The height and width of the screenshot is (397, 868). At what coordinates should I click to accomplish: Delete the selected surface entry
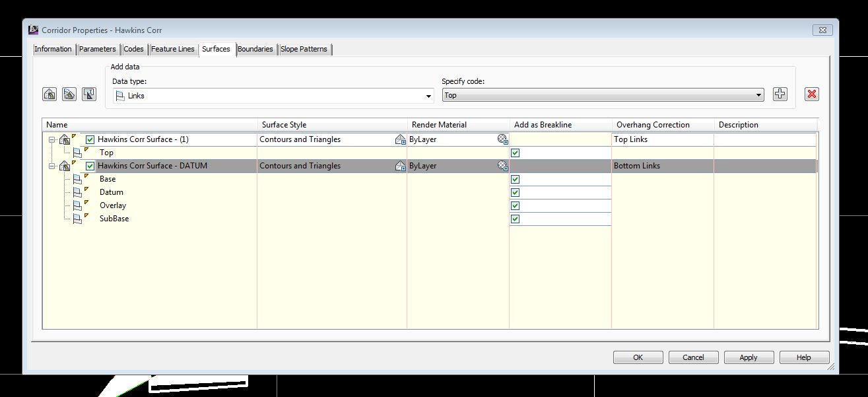click(811, 94)
